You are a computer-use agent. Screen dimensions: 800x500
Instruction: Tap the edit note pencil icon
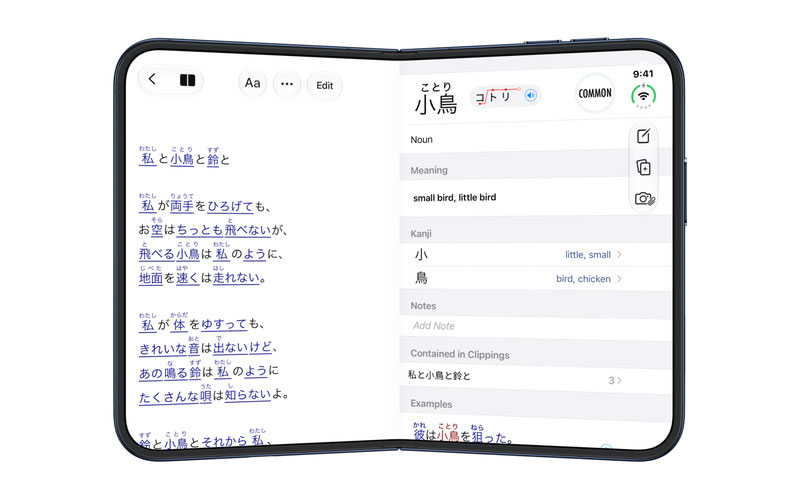[x=643, y=136]
